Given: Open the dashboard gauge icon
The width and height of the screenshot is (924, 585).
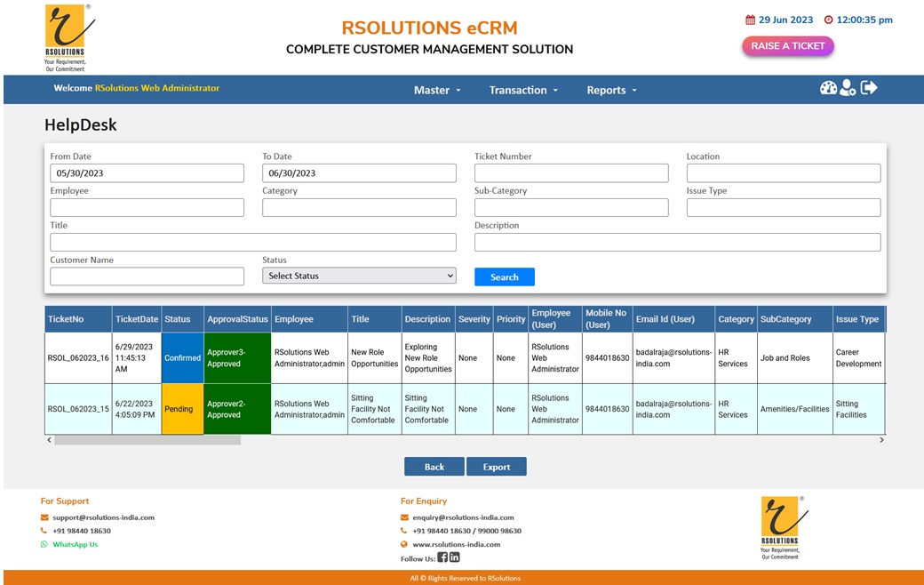Looking at the screenshot, I should 828,87.
